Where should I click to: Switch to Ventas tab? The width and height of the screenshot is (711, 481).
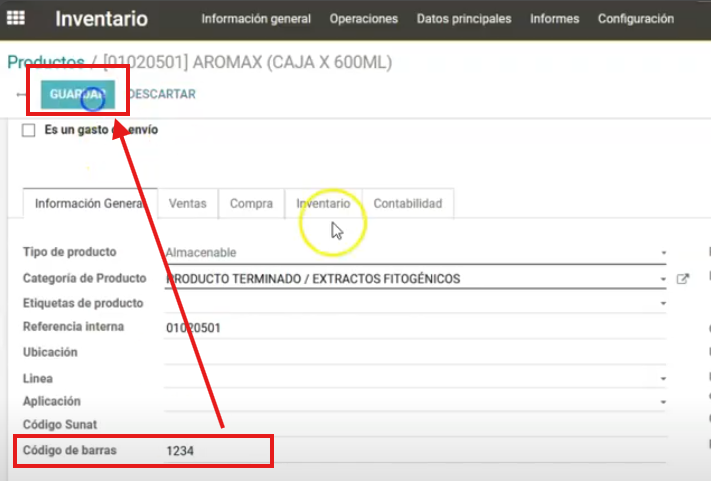(x=188, y=204)
